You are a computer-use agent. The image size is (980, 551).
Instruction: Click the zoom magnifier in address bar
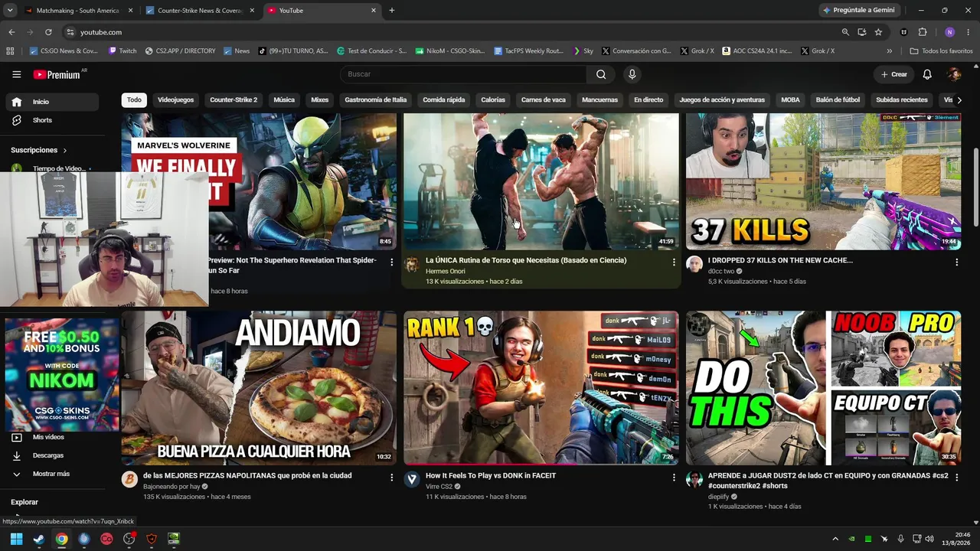point(845,32)
